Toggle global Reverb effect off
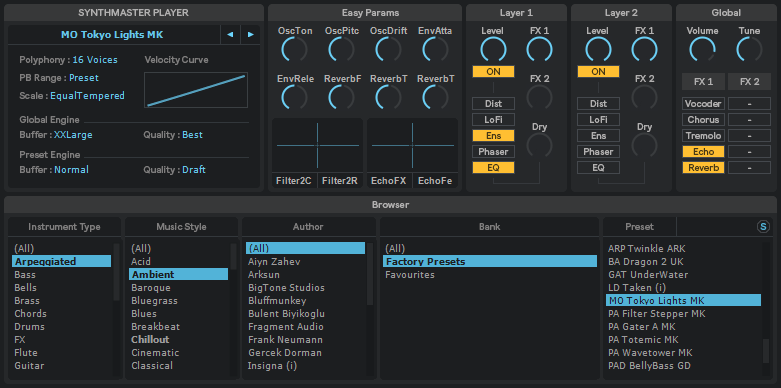The height and width of the screenshot is (388, 781). tap(703, 167)
